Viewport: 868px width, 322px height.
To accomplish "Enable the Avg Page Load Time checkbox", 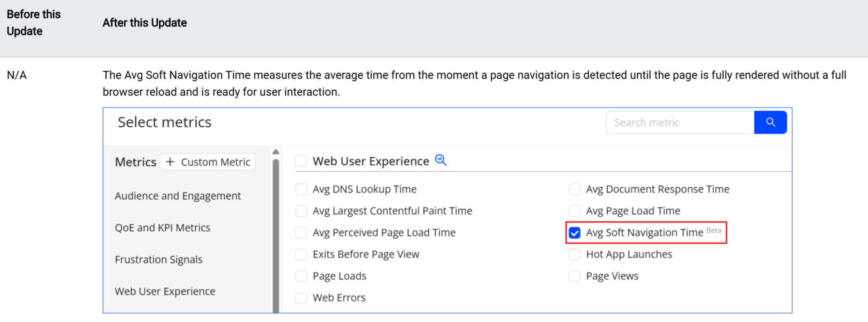I will 574,211.
